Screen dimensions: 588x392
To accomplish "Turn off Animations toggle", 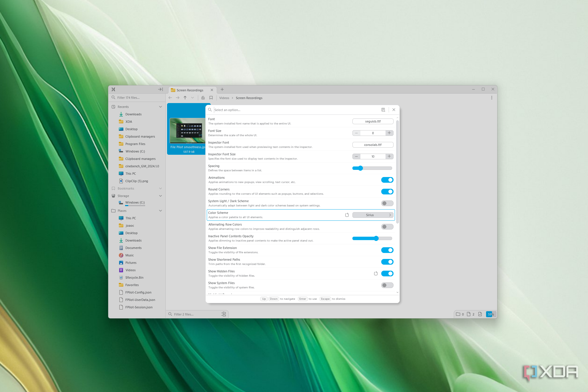I will 387,180.
